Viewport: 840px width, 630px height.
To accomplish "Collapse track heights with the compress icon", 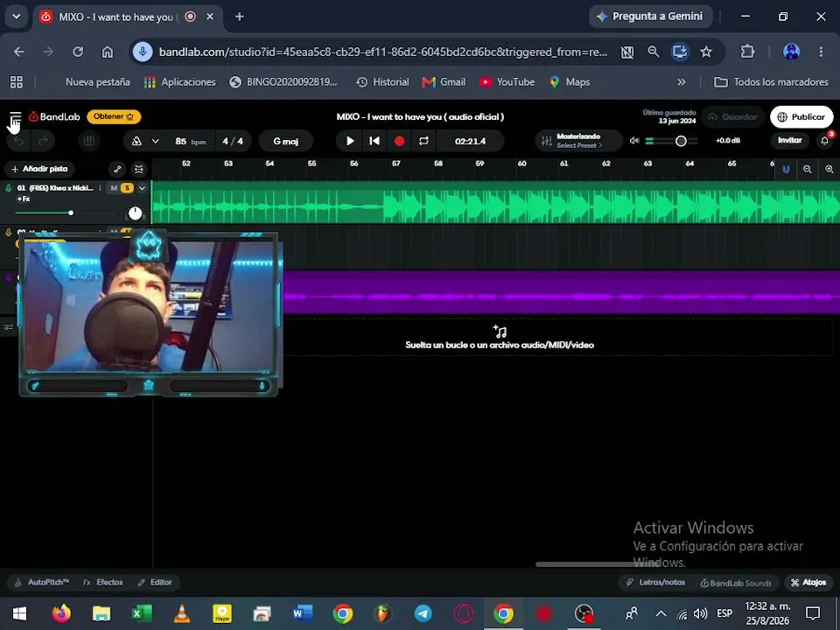I will click(139, 169).
